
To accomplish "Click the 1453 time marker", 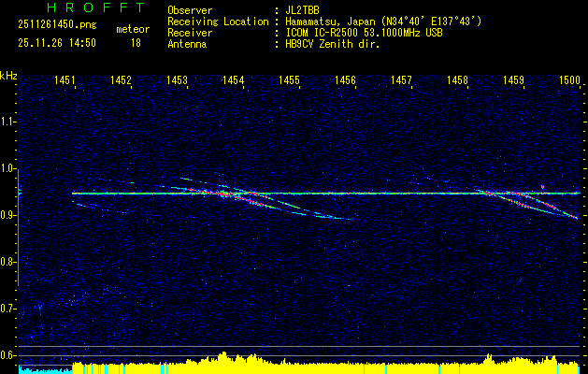I will [177, 81].
